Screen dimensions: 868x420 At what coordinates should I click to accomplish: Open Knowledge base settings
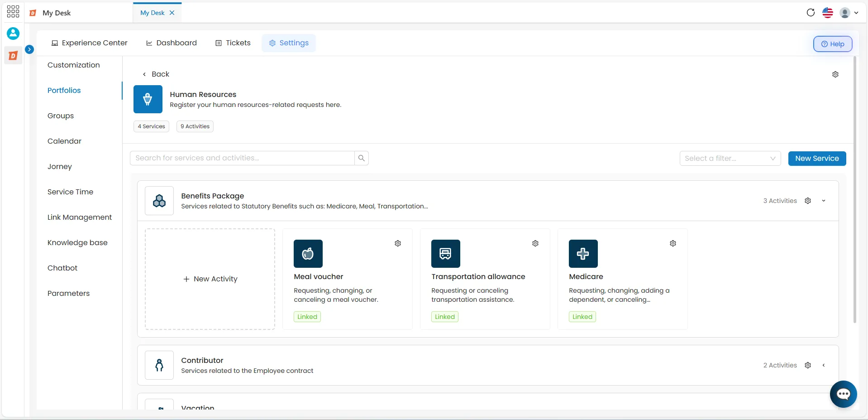click(77, 242)
